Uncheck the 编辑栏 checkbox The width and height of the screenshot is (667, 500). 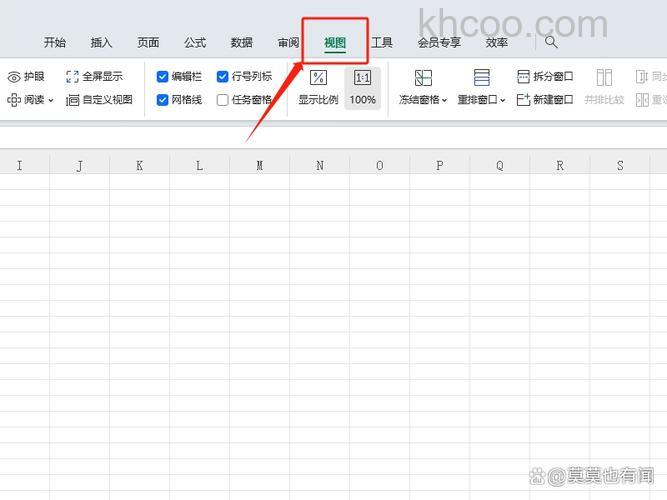pyautogui.click(x=162, y=77)
